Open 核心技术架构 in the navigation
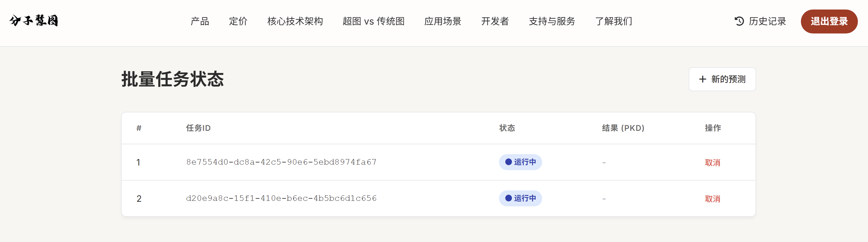 click(x=295, y=21)
